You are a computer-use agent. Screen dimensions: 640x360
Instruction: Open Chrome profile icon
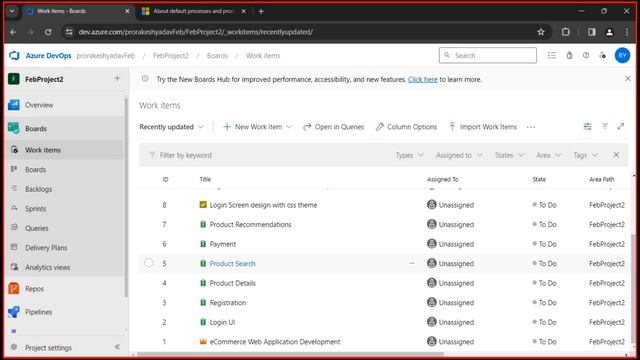click(x=609, y=32)
